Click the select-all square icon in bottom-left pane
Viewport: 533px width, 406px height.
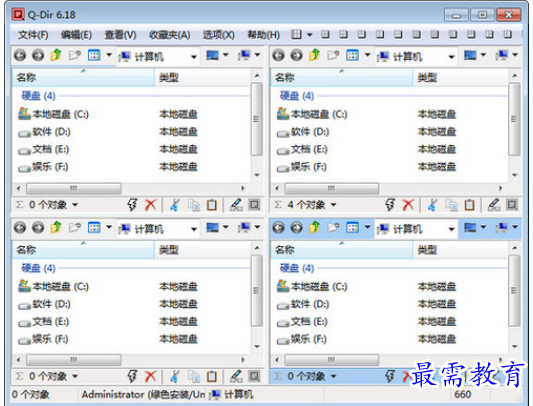coord(254,376)
